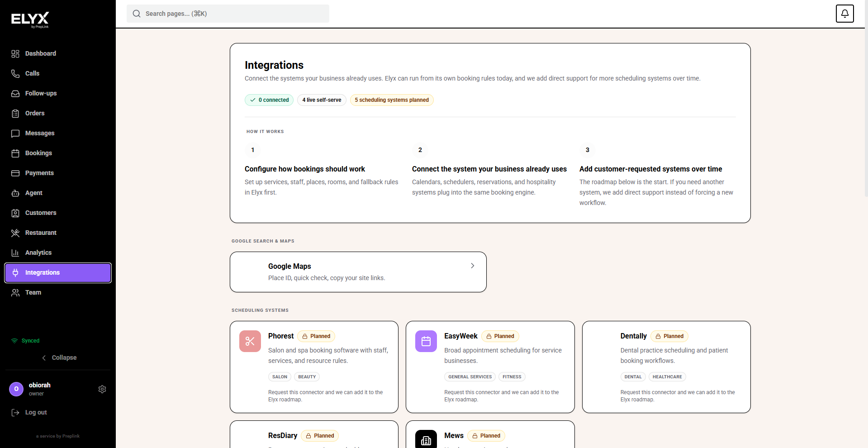This screenshot has width=868, height=448.
Task: Click the EasyWeek Planned badge
Action: (500, 336)
